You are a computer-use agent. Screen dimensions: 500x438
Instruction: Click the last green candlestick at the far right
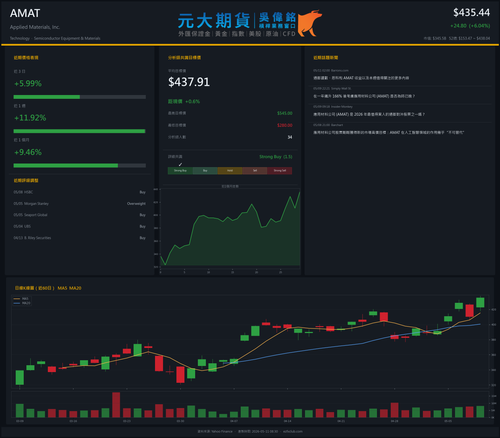click(480, 302)
